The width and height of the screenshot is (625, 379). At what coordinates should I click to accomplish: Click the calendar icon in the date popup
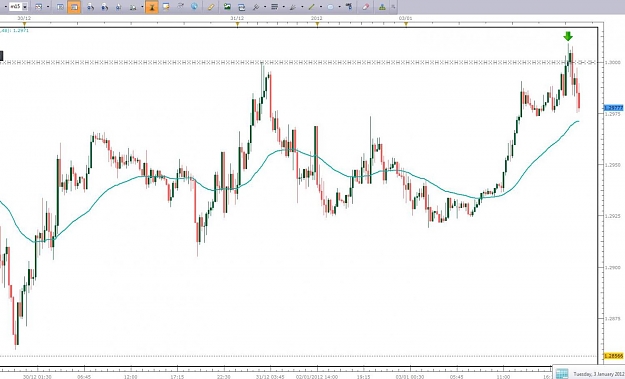pos(562,373)
